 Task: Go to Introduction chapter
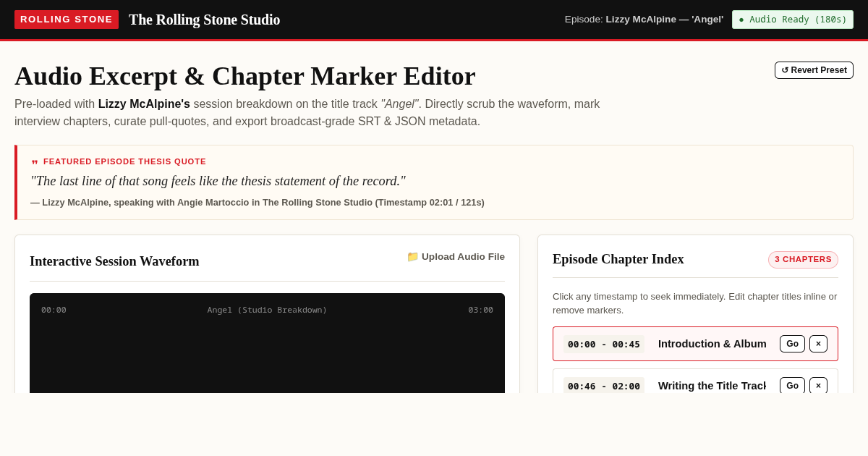tap(792, 344)
